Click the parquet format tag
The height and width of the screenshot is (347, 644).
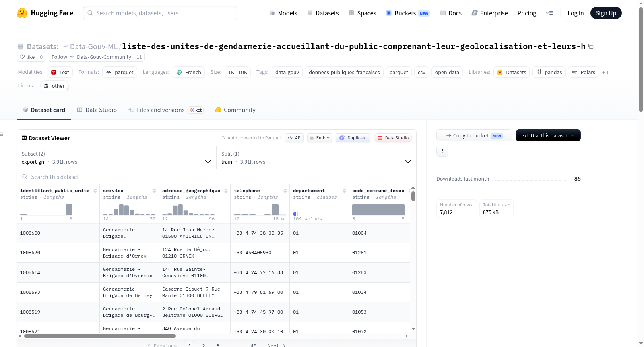pyautogui.click(x=120, y=72)
